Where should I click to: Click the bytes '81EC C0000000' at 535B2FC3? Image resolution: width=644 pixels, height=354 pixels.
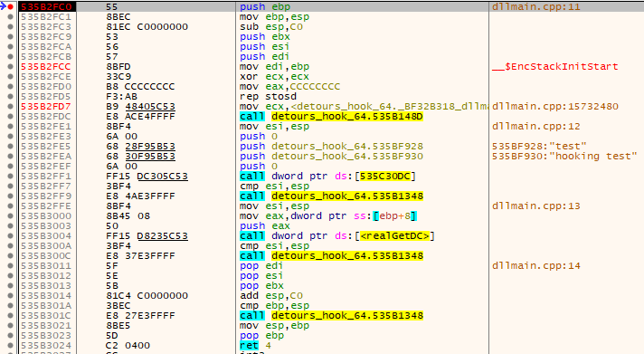[x=147, y=27]
